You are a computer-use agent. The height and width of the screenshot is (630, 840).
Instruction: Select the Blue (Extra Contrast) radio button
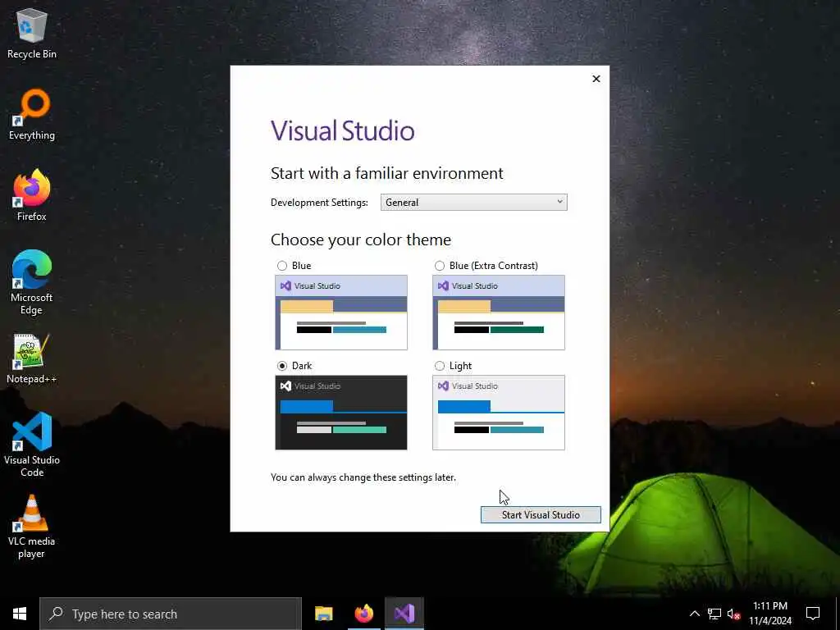(440, 266)
